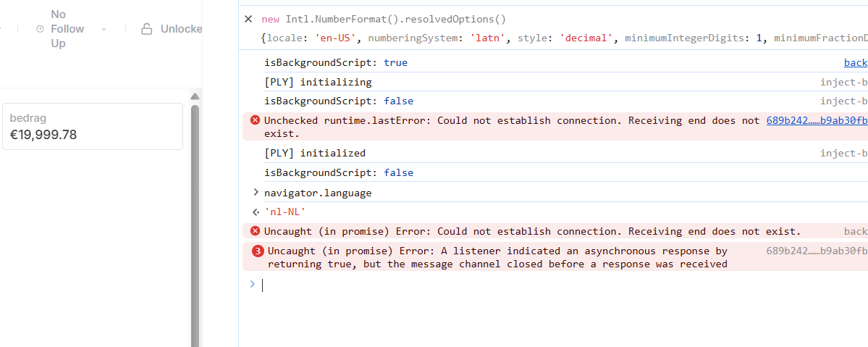Click the bedrag amount field €19,999.78
This screenshot has width=868, height=347.
coord(93,126)
